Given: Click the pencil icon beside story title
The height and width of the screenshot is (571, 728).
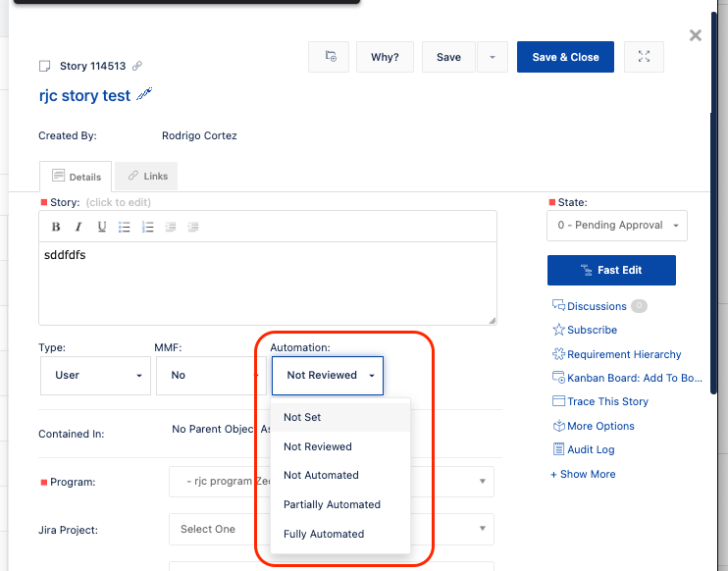Looking at the screenshot, I should pyautogui.click(x=144, y=94).
